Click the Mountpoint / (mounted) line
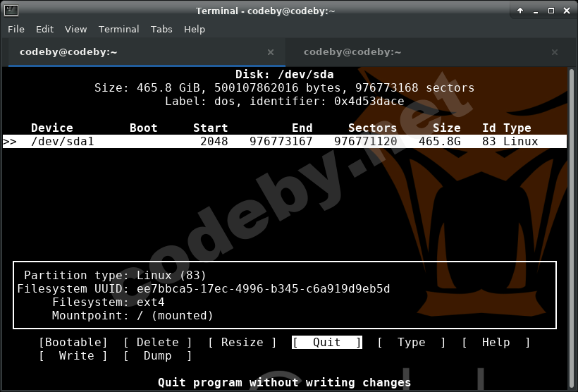Image resolution: width=578 pixels, height=392 pixels. tap(133, 316)
